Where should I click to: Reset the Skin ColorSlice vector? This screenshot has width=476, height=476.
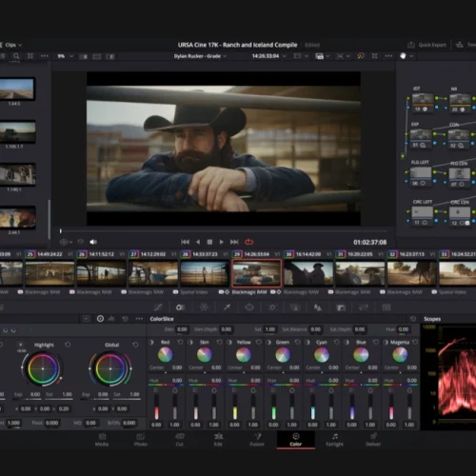tap(219, 342)
